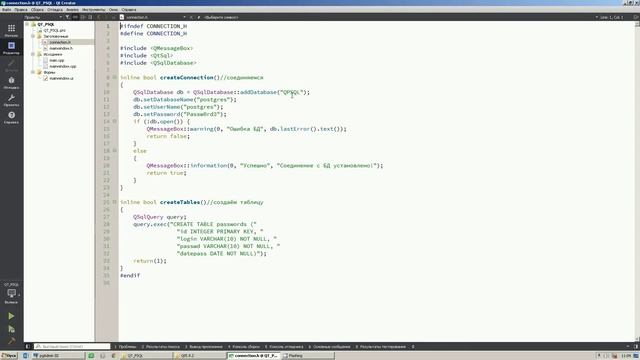Click the Line/Col position indicator
This screenshot has width=640, height=360.
(612, 17)
